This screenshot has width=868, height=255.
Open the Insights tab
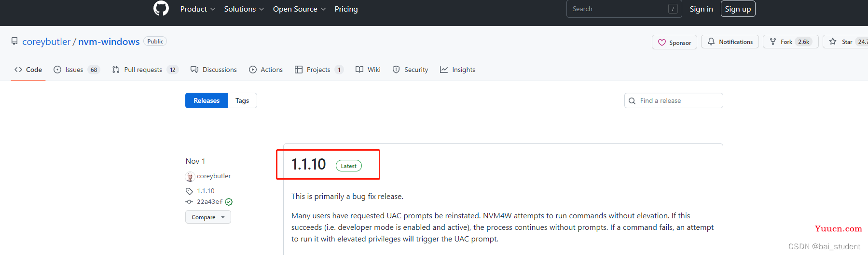457,70
